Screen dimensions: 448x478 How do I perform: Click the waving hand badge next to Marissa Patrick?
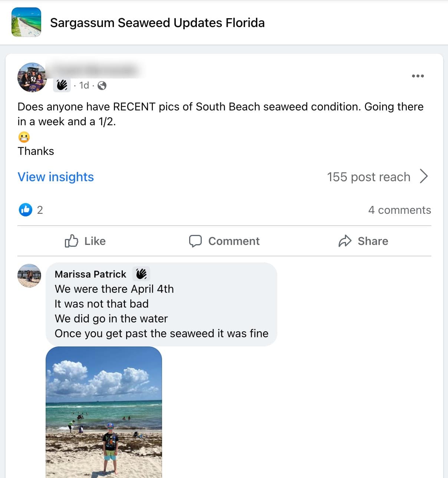tap(141, 274)
